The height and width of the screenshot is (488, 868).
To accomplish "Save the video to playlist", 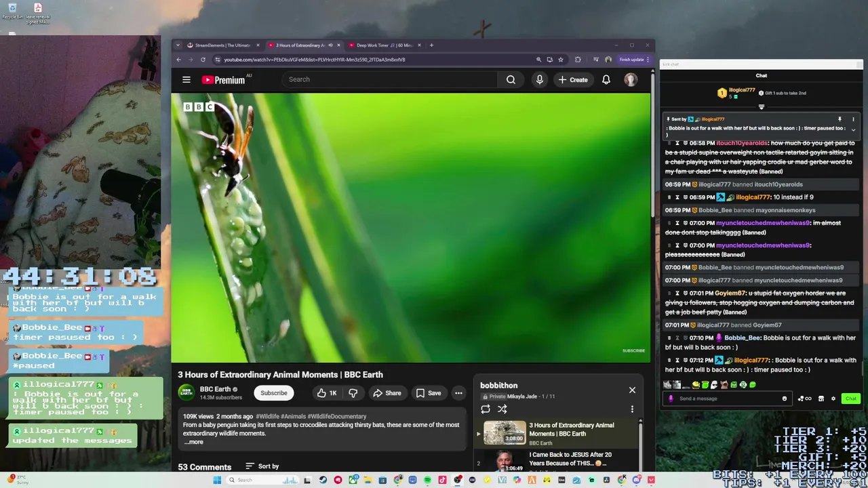I will [429, 393].
